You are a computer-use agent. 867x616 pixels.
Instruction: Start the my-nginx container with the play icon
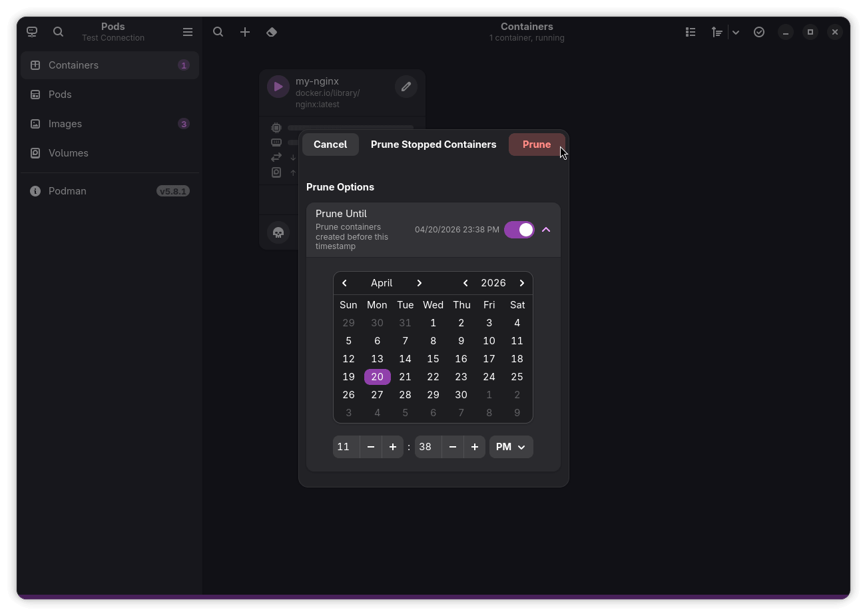(x=278, y=86)
